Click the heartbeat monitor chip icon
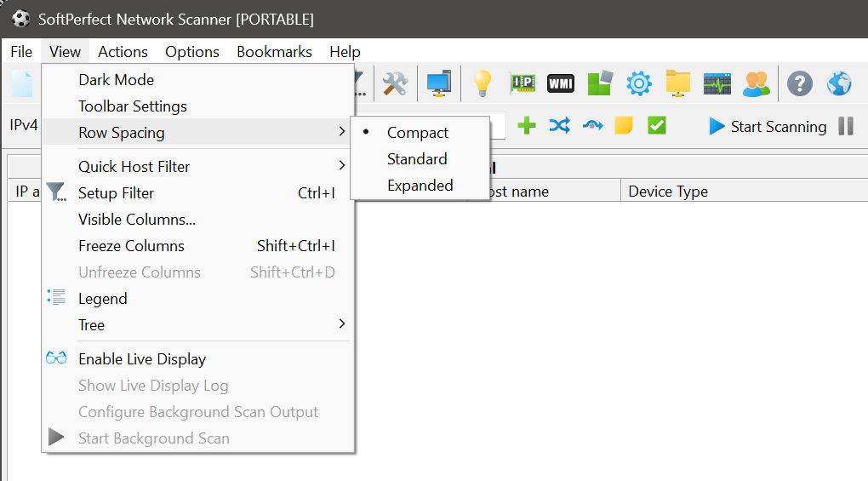Screen dimensions: 868x481 (717, 84)
